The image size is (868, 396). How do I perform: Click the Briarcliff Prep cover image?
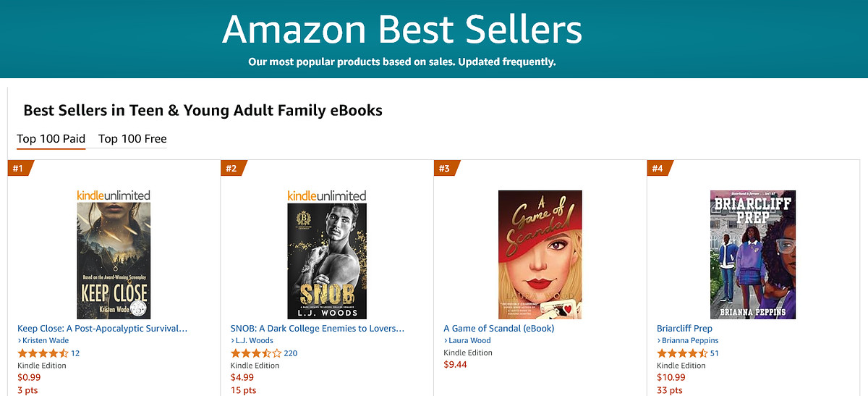(753, 254)
